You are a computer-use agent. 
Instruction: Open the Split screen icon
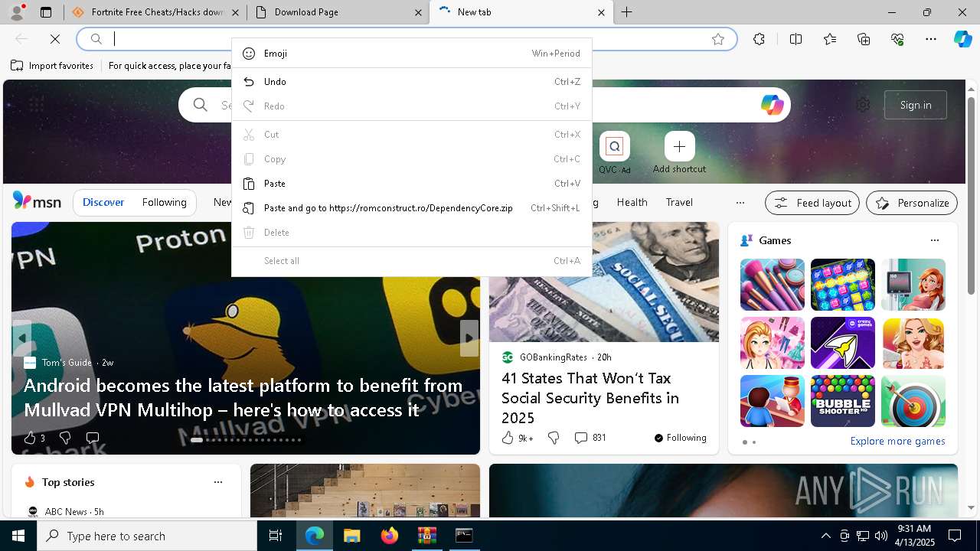pyautogui.click(x=795, y=39)
